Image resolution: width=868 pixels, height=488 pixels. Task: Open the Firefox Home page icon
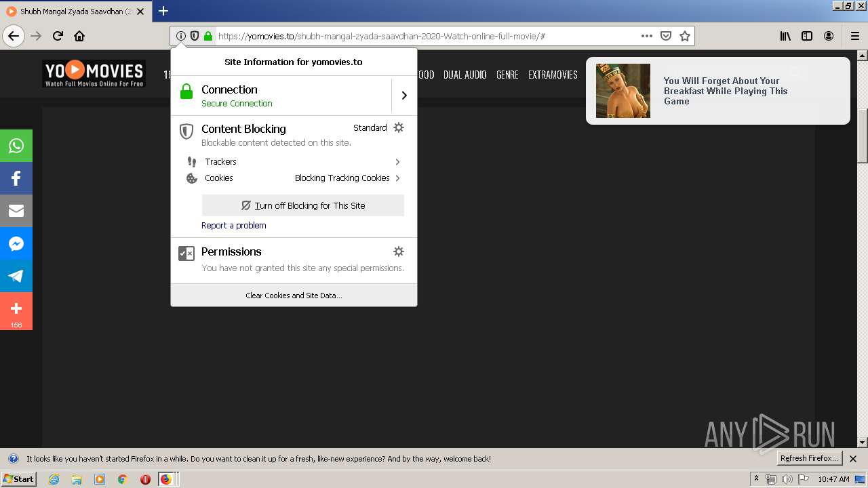tap(79, 36)
